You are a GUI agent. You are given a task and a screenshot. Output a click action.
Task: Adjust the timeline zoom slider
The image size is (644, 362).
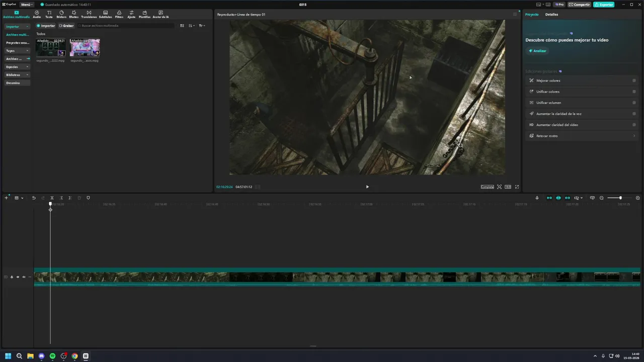click(620, 198)
